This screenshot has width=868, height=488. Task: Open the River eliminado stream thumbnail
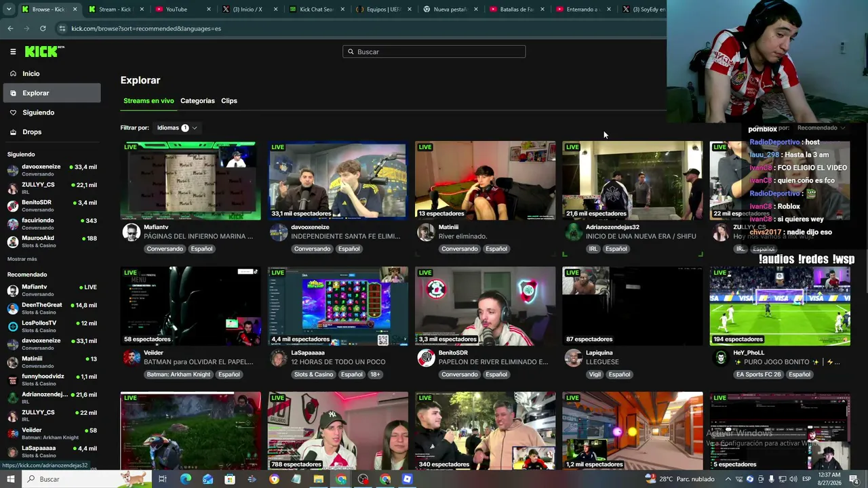(485, 180)
